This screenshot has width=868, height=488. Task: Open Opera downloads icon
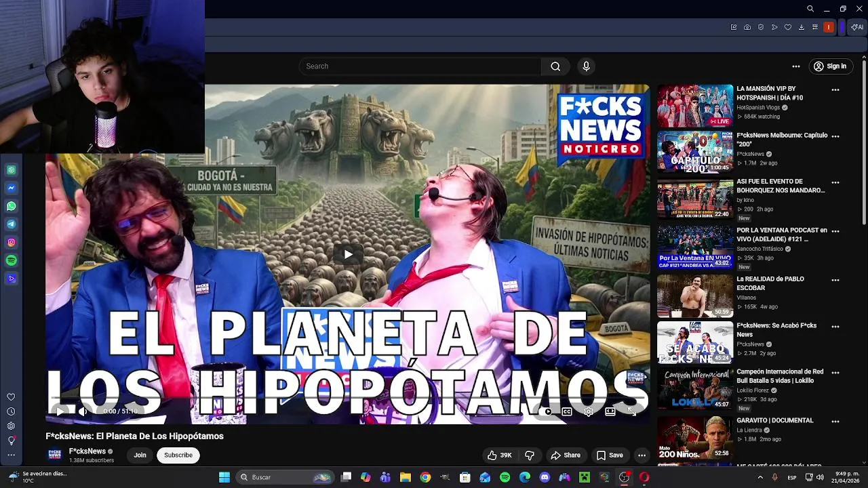click(801, 27)
